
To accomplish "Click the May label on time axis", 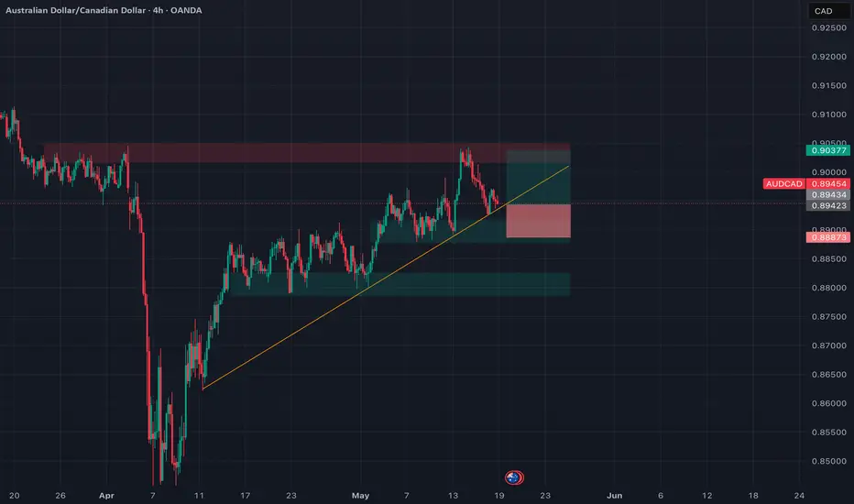I will click(360, 495).
